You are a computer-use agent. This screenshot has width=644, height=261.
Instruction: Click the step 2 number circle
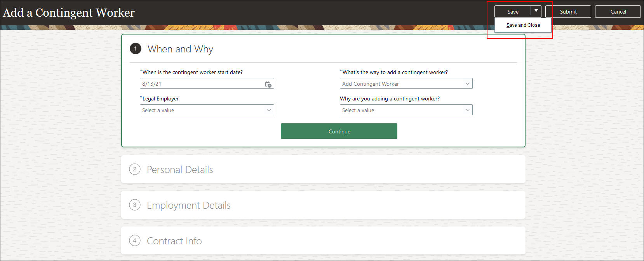pyautogui.click(x=134, y=169)
